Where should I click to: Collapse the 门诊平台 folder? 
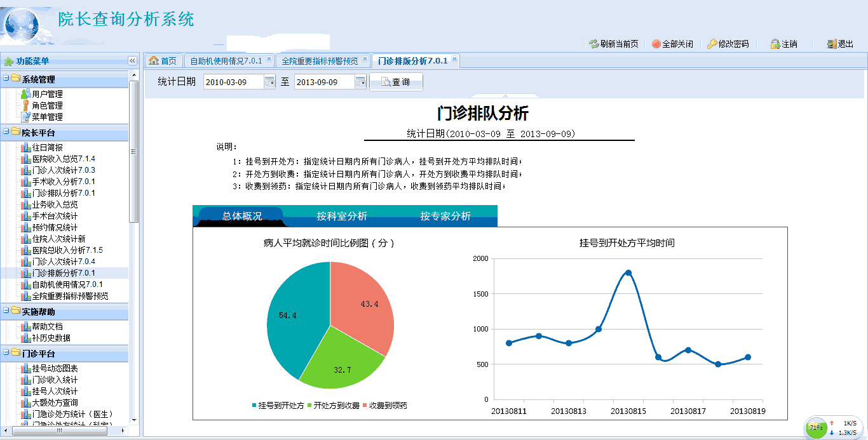coord(6,353)
